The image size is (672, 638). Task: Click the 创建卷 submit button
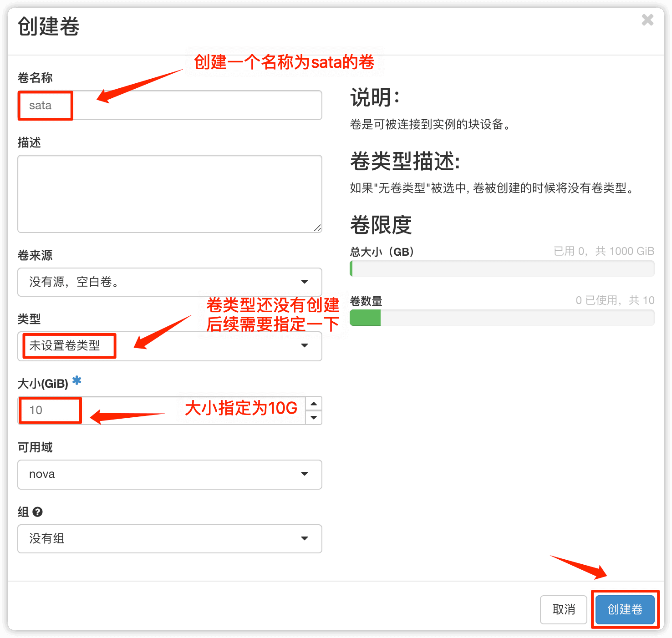[625, 610]
